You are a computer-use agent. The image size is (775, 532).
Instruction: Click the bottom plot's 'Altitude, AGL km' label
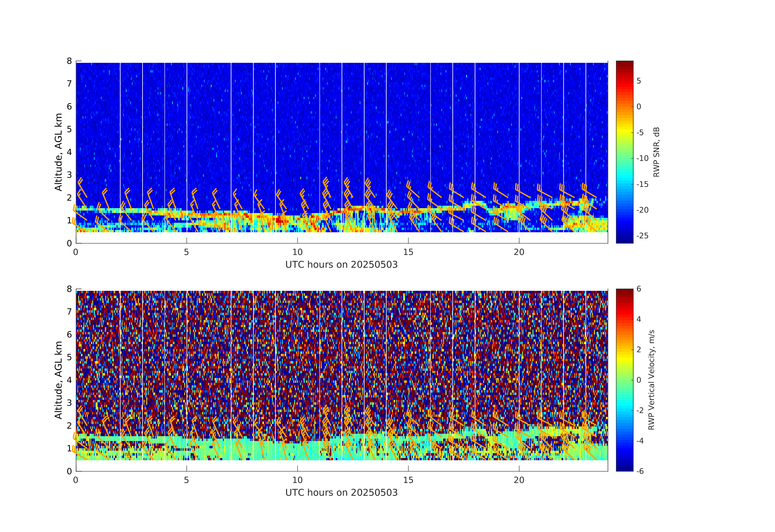[x=58, y=380]
